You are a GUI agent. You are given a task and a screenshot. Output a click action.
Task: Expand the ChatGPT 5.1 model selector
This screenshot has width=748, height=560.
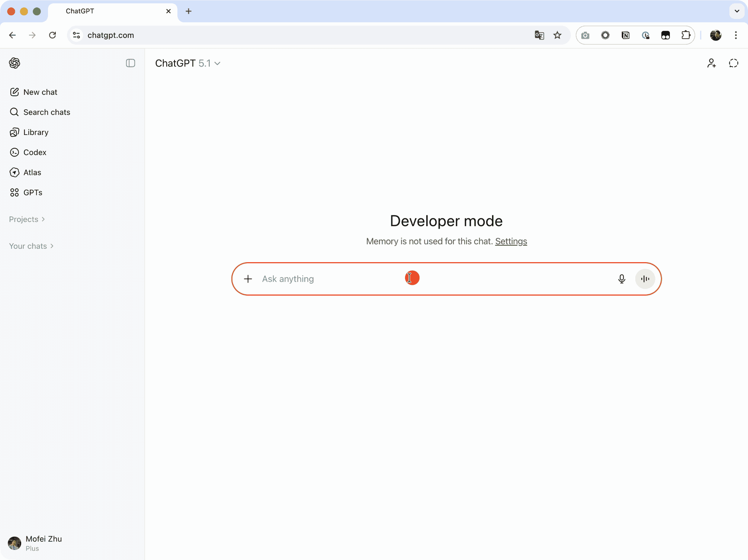[x=188, y=63]
